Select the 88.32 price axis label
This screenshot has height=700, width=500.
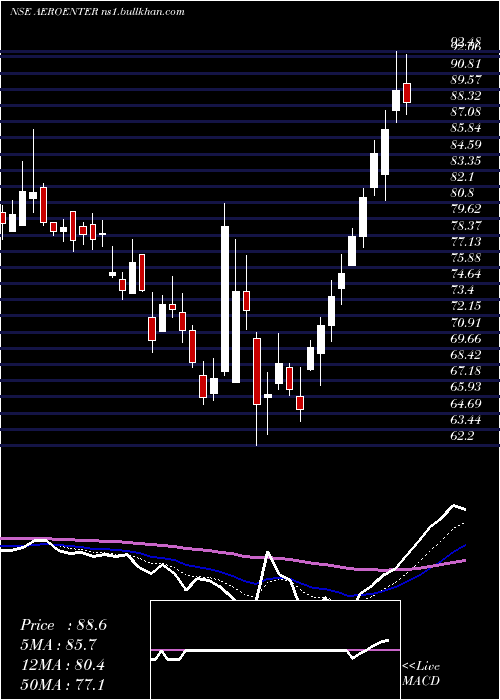[466, 96]
